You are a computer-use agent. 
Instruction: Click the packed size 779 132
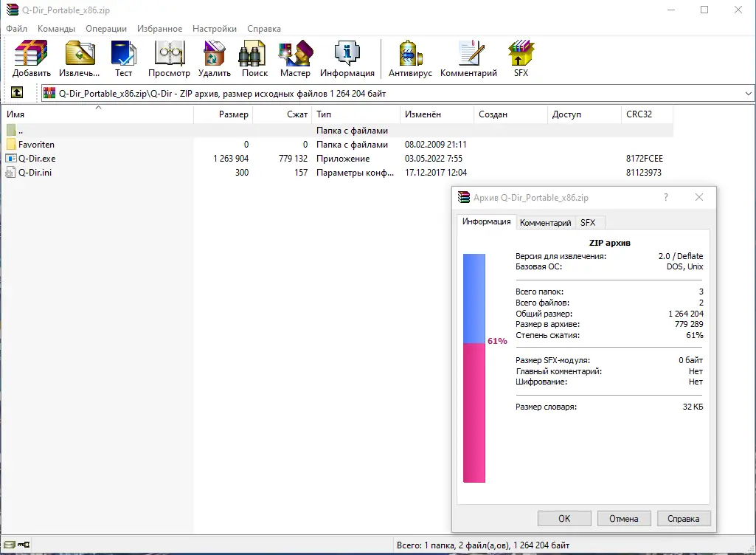293,158
